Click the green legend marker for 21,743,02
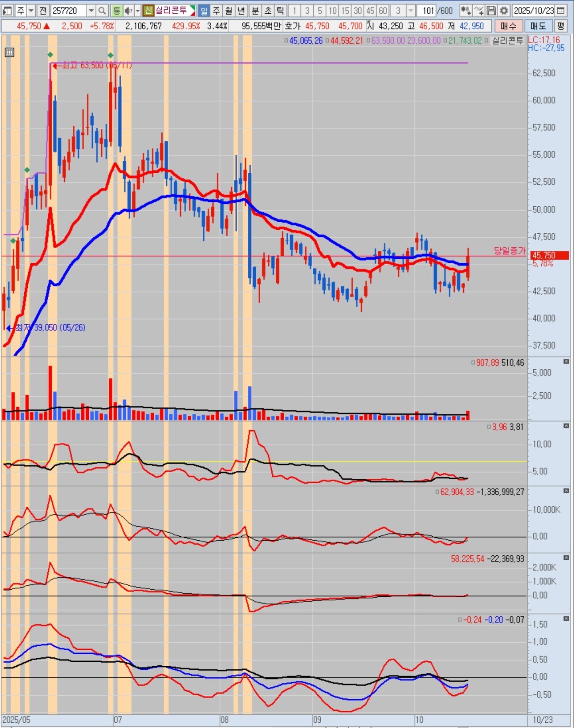574x728 pixels. click(x=445, y=41)
